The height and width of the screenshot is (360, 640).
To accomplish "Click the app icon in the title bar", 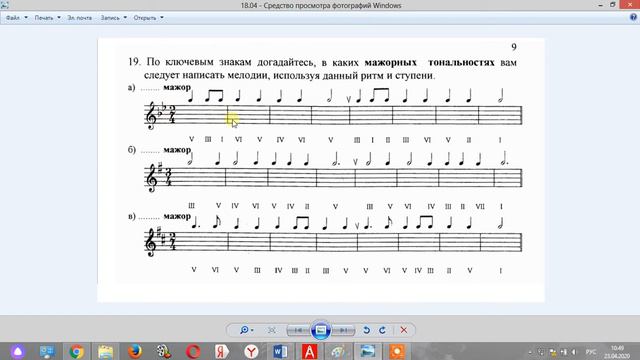I will pyautogui.click(x=4, y=5).
